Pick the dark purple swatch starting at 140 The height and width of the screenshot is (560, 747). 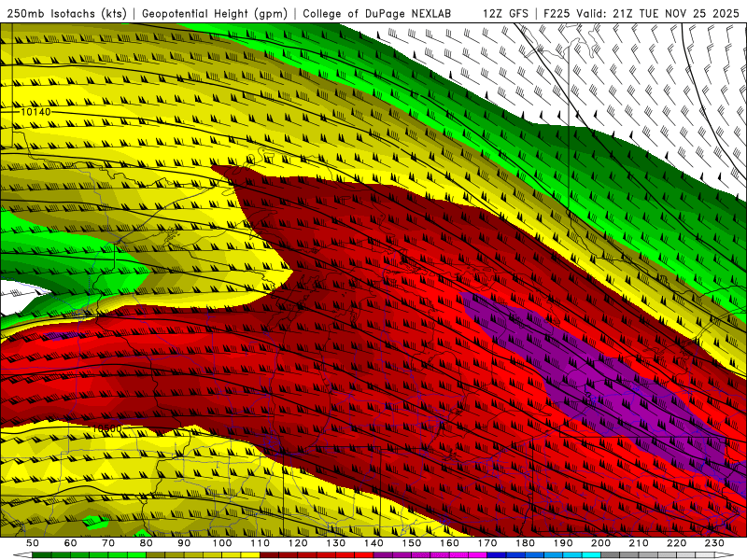[x=383, y=555]
